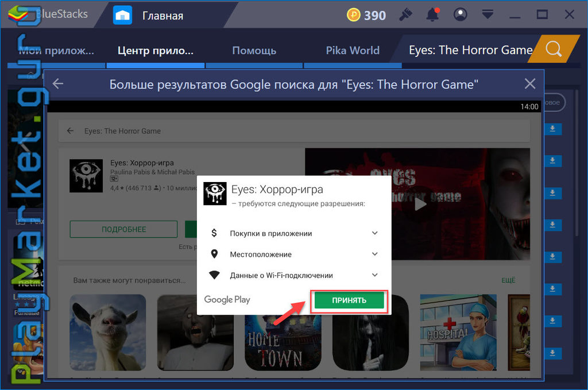
Task: Click the ПОДРОБНЕЕ button
Action: 124,229
